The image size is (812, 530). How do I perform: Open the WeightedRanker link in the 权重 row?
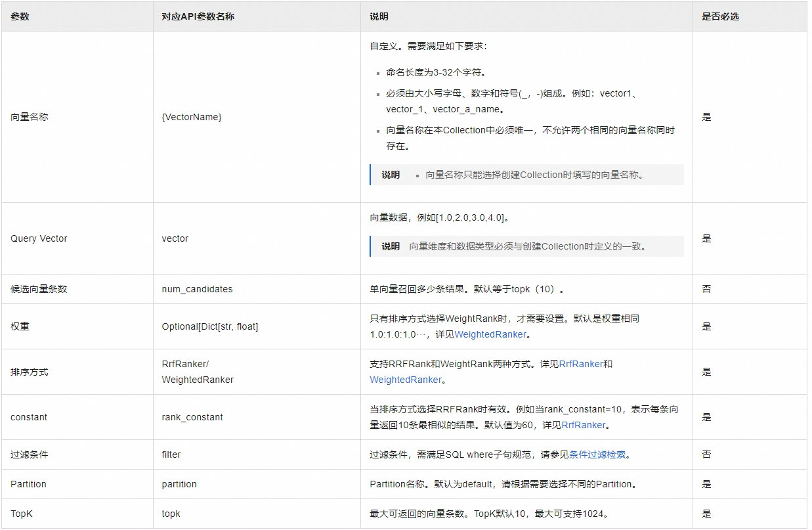click(x=490, y=334)
